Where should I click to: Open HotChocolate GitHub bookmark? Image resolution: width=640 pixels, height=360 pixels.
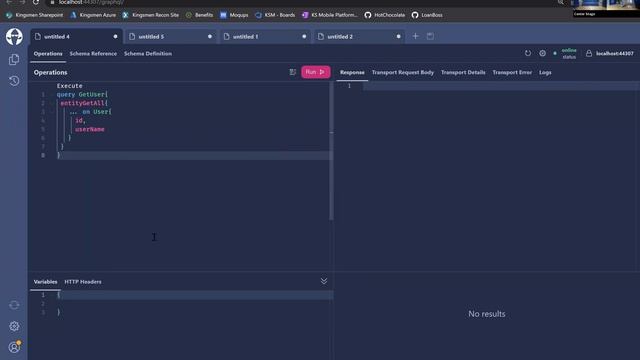point(384,15)
